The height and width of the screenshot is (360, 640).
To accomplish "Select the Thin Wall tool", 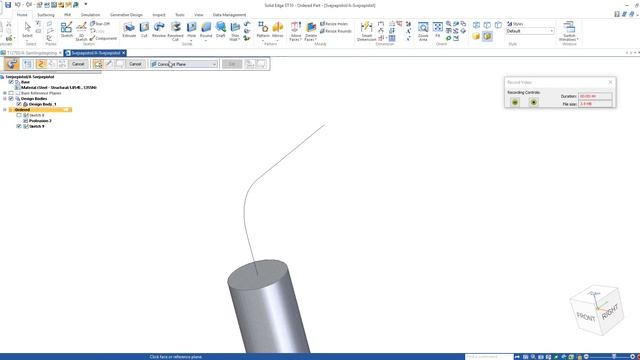I will click(235, 31).
